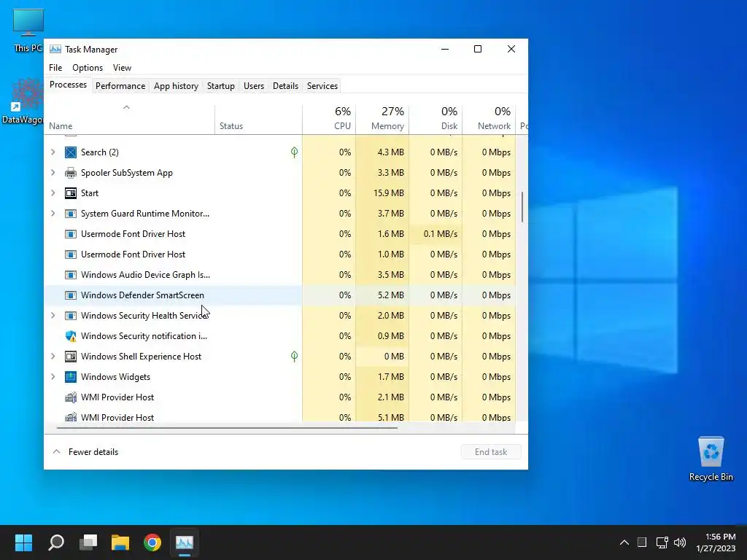Screen dimensions: 747x560
Task: Click the Spooler SubSystem App printer icon
Action: (71, 173)
